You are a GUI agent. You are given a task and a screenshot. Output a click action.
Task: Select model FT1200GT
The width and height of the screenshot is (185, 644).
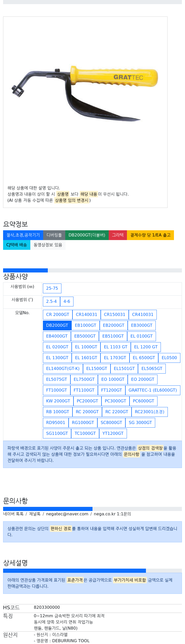pyautogui.click(x=112, y=390)
